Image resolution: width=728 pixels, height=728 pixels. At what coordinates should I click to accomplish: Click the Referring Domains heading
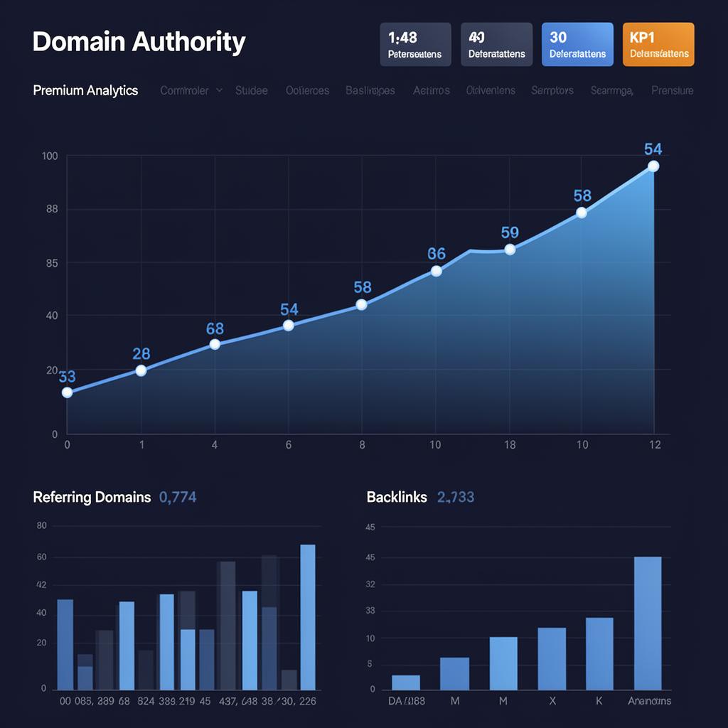pyautogui.click(x=92, y=497)
